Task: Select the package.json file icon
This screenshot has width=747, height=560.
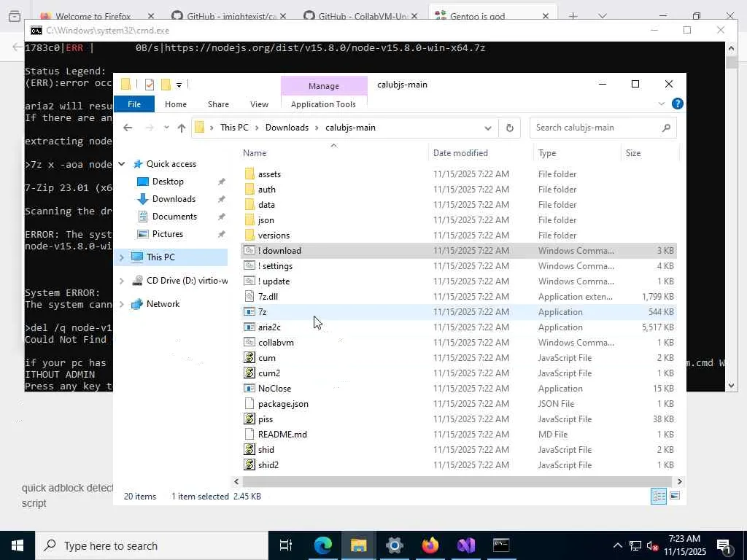Action: click(x=249, y=403)
